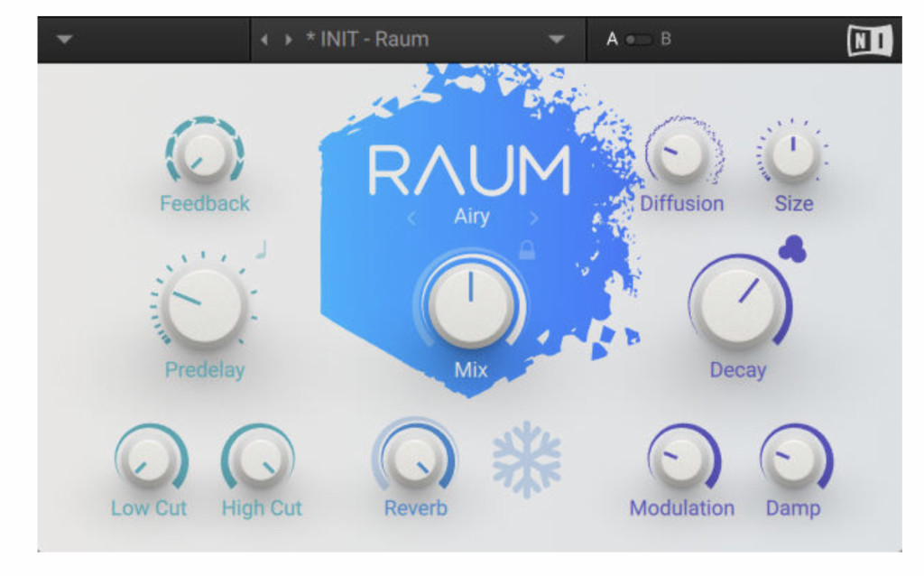Toggle the A/B comparison switch
924x576 pixels.
(639, 41)
